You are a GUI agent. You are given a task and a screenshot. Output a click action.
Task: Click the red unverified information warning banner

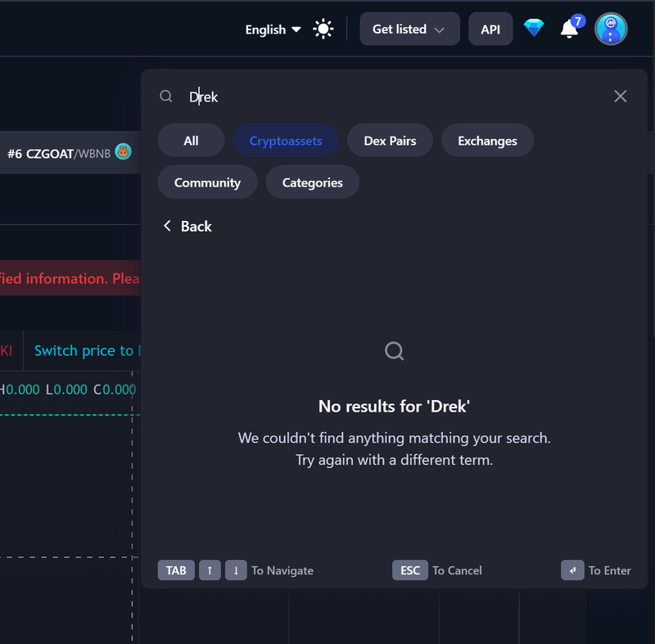point(70,278)
